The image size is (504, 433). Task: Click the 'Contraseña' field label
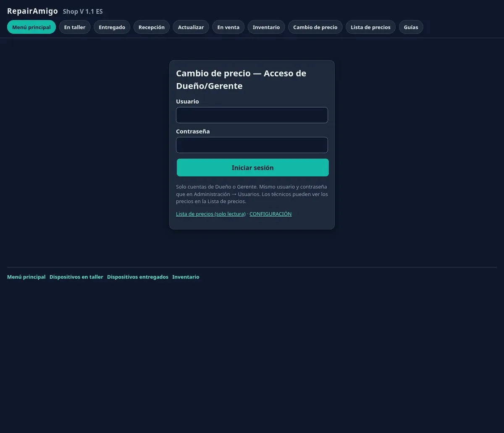pyautogui.click(x=193, y=131)
